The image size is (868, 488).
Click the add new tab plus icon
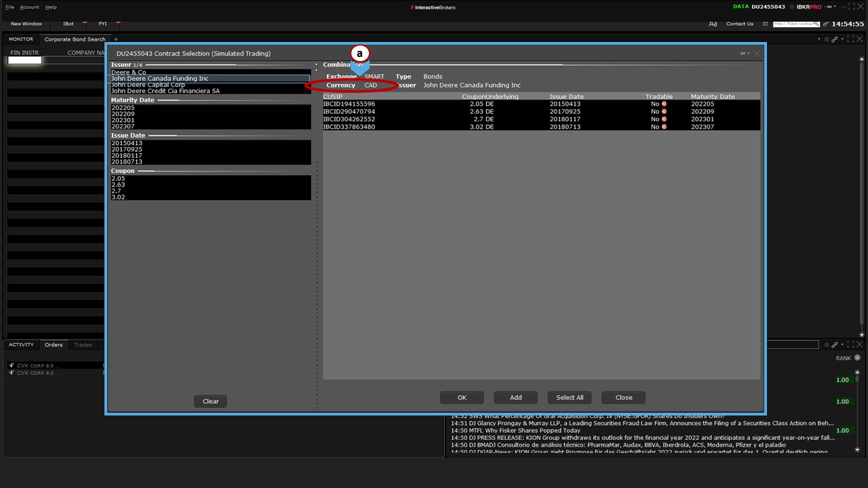[x=115, y=39]
